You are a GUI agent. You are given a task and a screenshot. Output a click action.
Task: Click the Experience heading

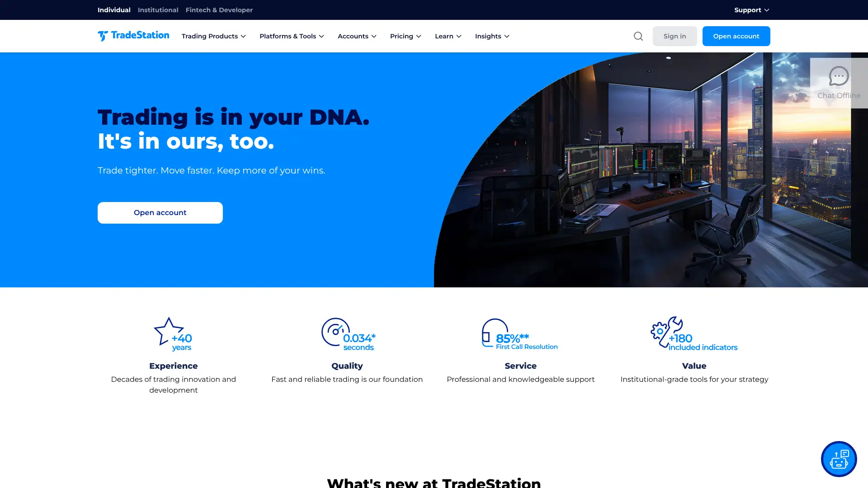pos(174,366)
